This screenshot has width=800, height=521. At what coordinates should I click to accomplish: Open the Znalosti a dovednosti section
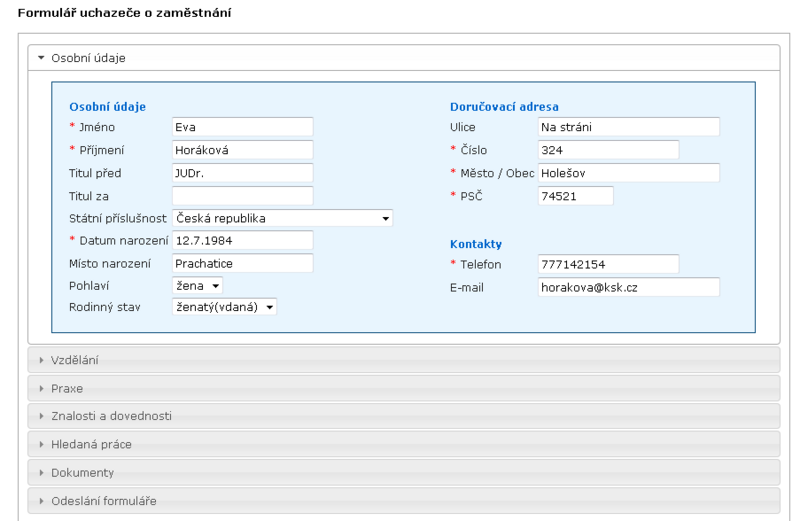(404, 416)
